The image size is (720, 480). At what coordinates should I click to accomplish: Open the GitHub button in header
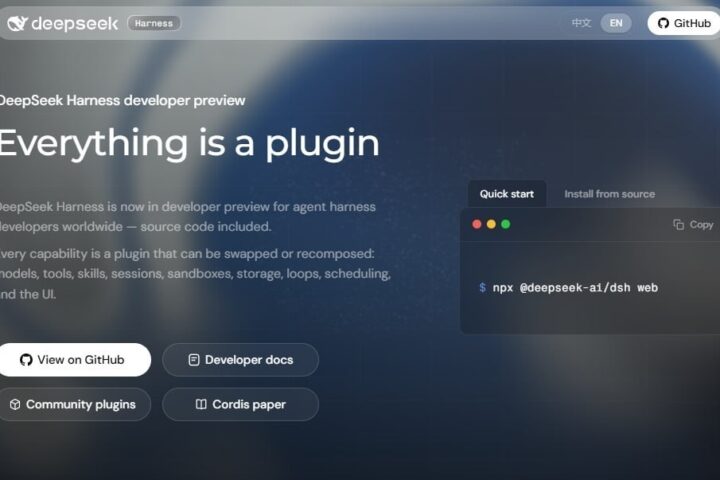684,23
